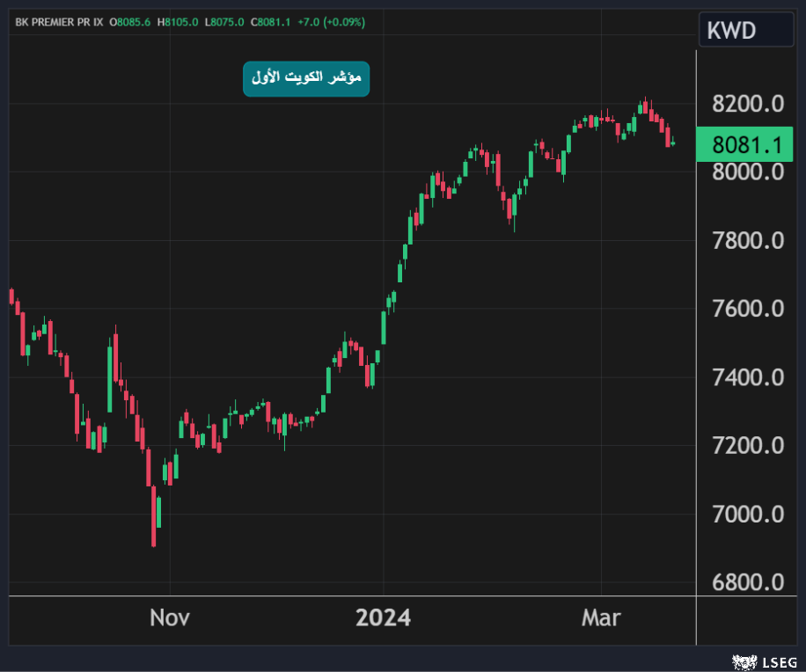
Task: Click the open value O8085.6 in legend
Action: [x=130, y=22]
